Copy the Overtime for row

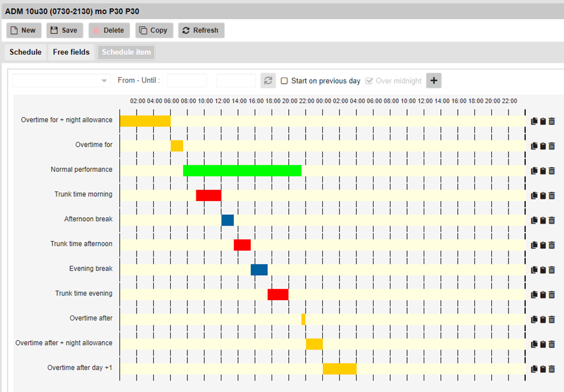[x=534, y=146]
